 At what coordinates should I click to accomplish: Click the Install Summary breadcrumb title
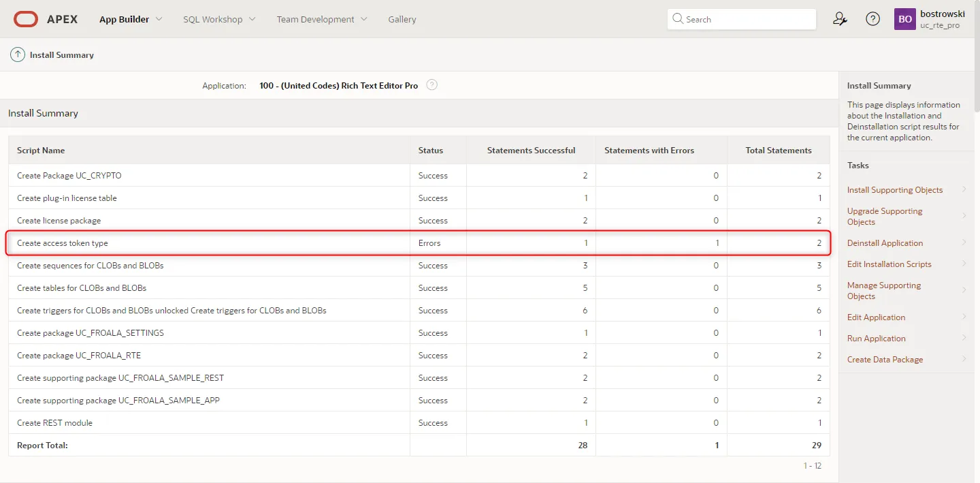[x=62, y=54]
